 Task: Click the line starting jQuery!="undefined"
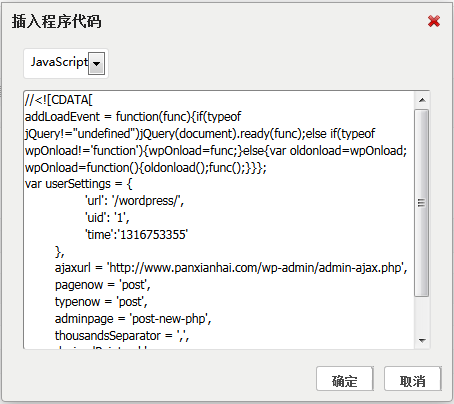[200, 134]
